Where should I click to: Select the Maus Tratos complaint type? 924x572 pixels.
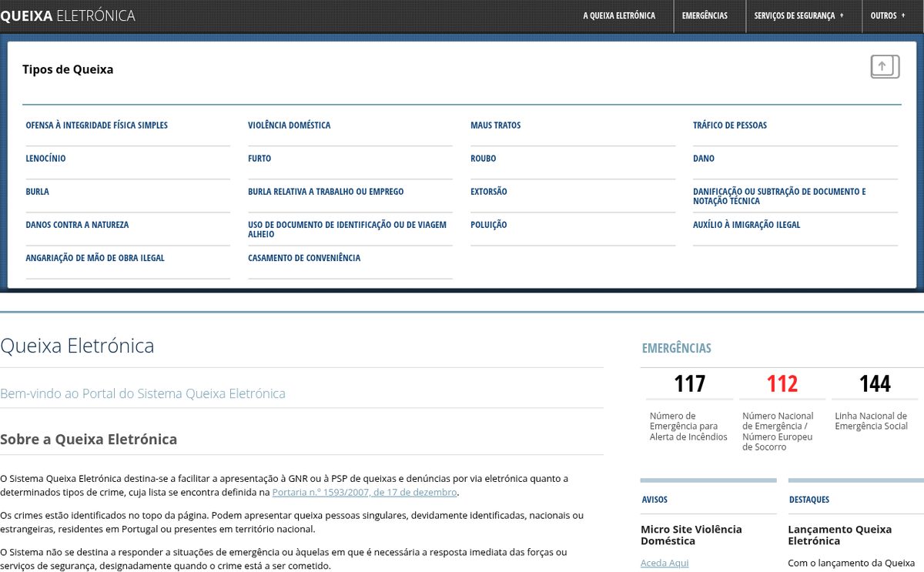496,125
